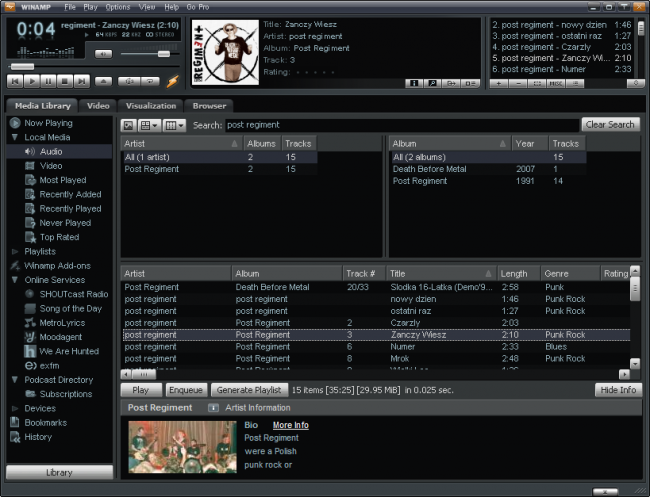The height and width of the screenshot is (497, 650).
Task: Click the Eject open file button
Action: click(103, 81)
